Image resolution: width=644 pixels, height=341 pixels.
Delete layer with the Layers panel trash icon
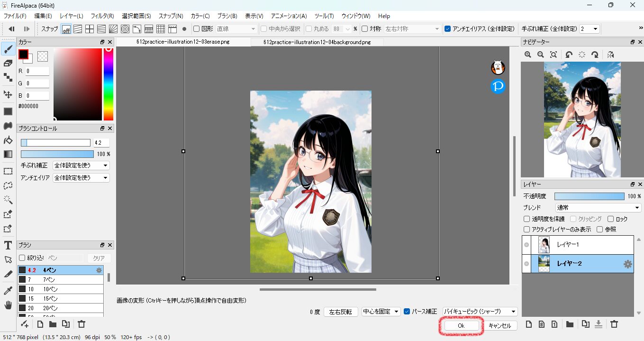click(x=614, y=324)
